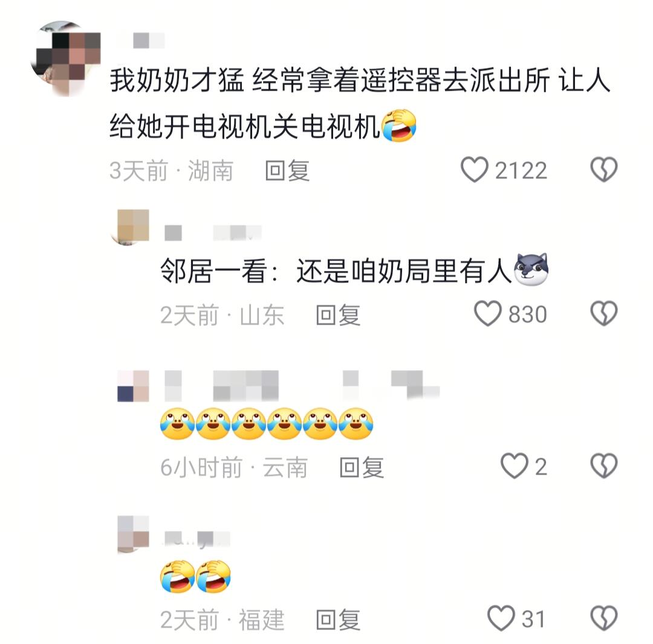This screenshot has width=653, height=644.
Task: Open username above the Shandong reply
Action: pyautogui.click(x=213, y=233)
